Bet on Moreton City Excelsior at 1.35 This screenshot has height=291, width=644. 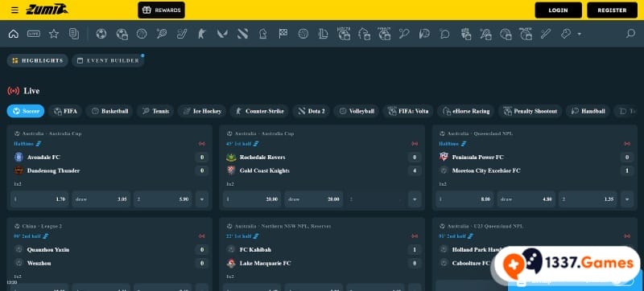point(588,199)
